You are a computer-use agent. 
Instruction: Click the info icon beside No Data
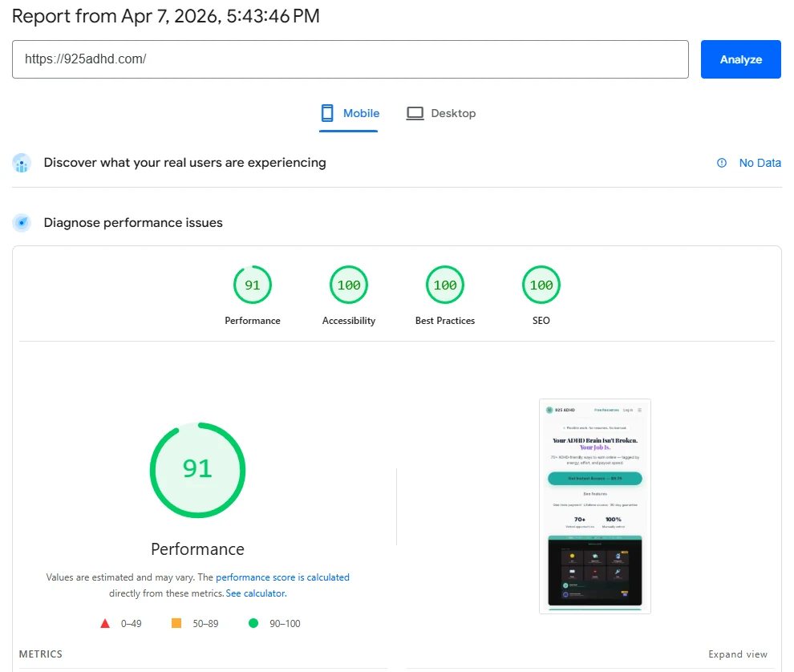coord(722,163)
